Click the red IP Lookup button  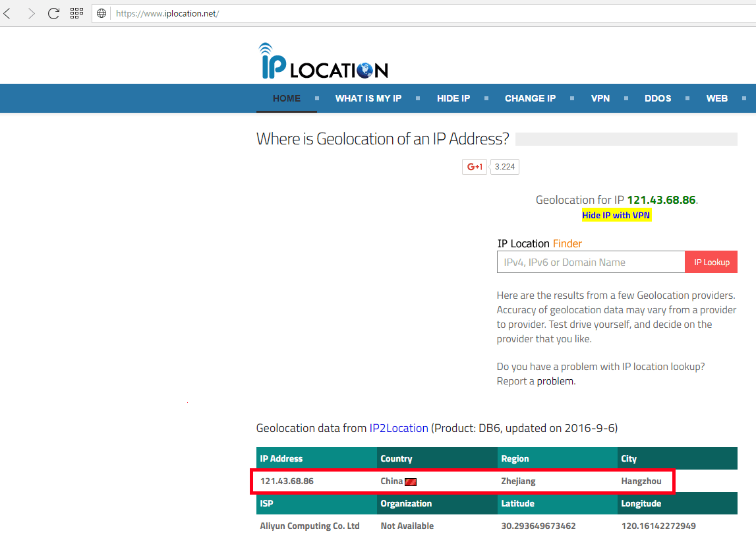(711, 262)
